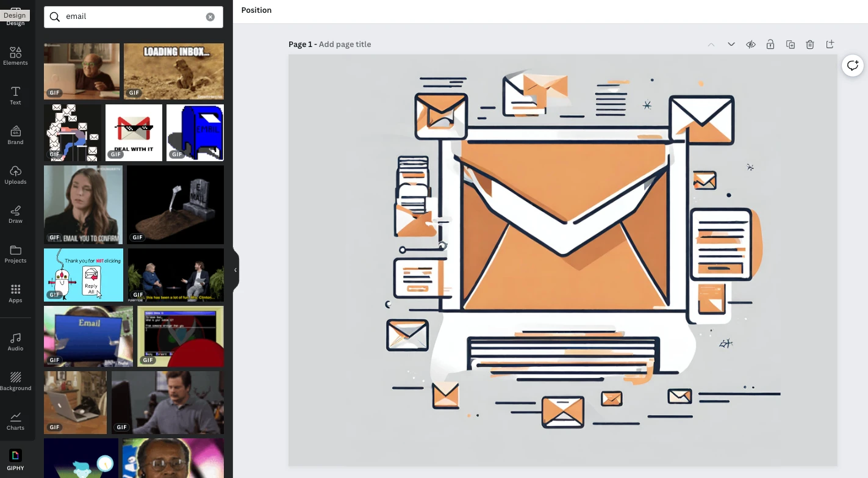Select the Text tool in sidebar
The width and height of the screenshot is (868, 478).
tap(15, 95)
